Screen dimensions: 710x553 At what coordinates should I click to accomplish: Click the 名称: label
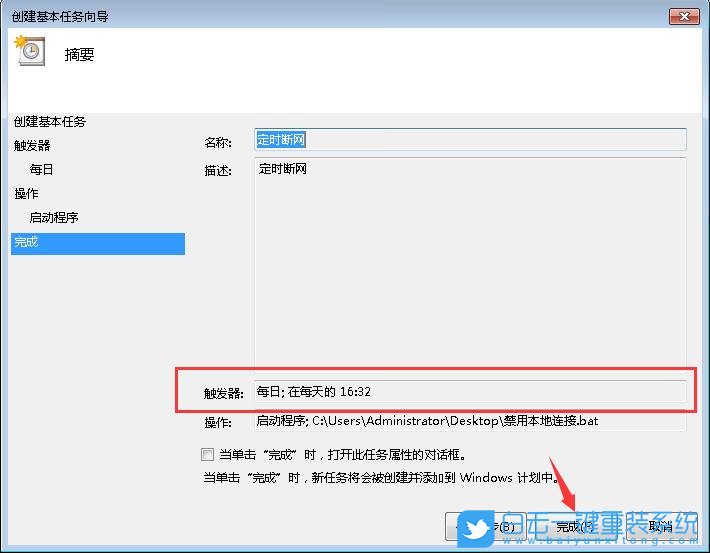click(218, 143)
